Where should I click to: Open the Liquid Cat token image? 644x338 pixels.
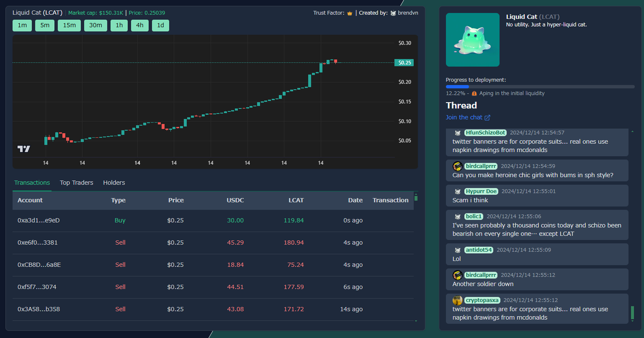coord(473,40)
